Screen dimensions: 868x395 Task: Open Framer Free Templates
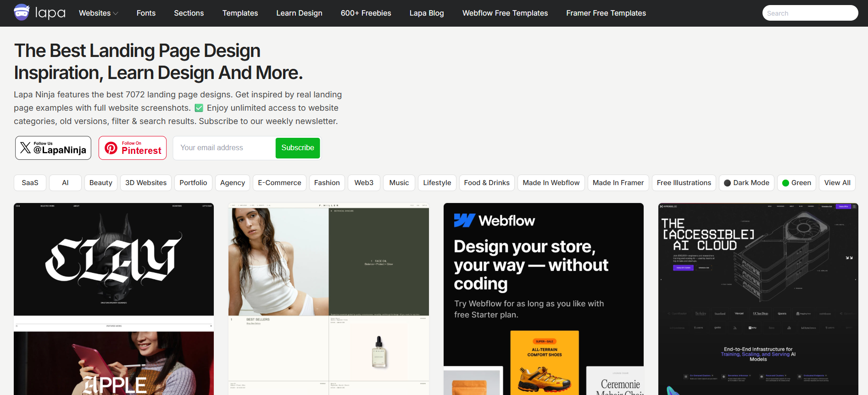pos(606,13)
